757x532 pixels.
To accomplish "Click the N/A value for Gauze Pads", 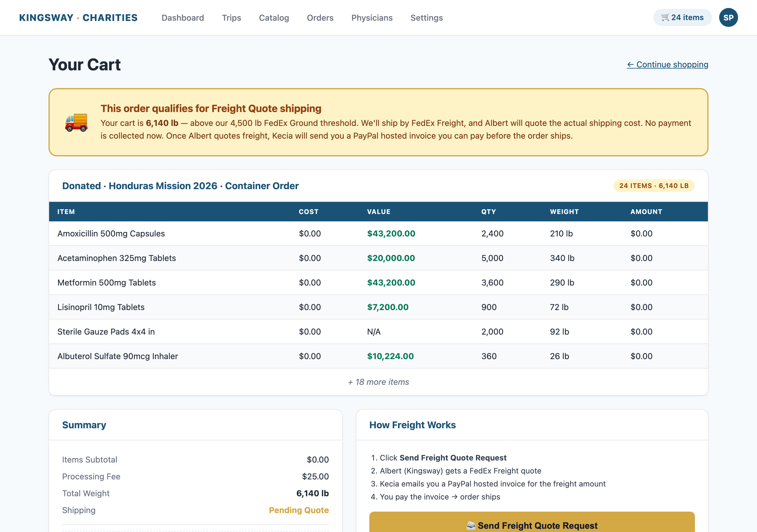I will [x=374, y=332].
